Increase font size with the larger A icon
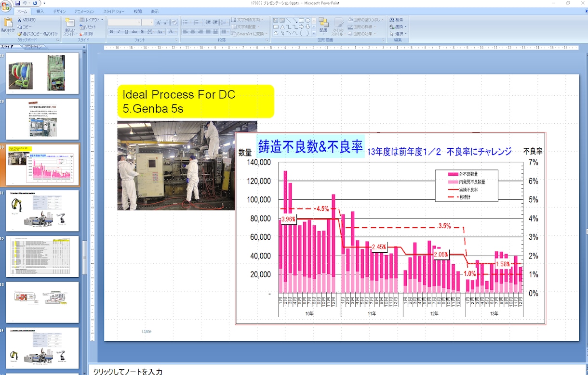Viewport: 588px width, 375px height. click(158, 22)
